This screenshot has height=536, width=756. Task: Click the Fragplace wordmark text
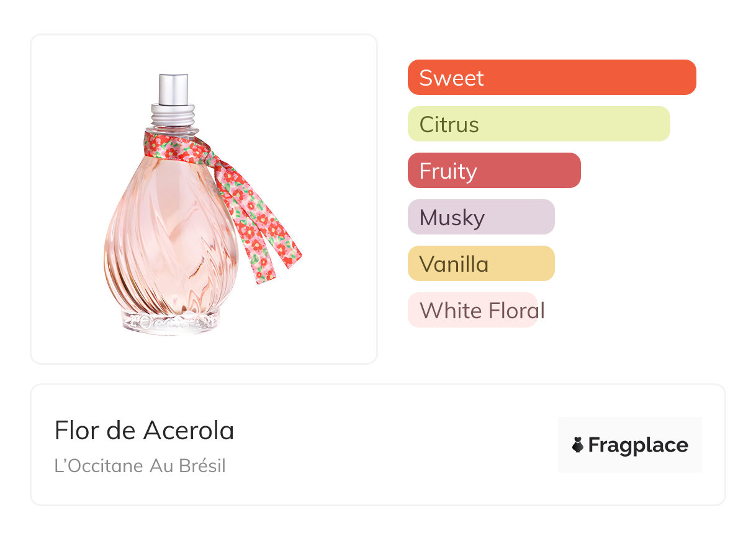coord(637,445)
